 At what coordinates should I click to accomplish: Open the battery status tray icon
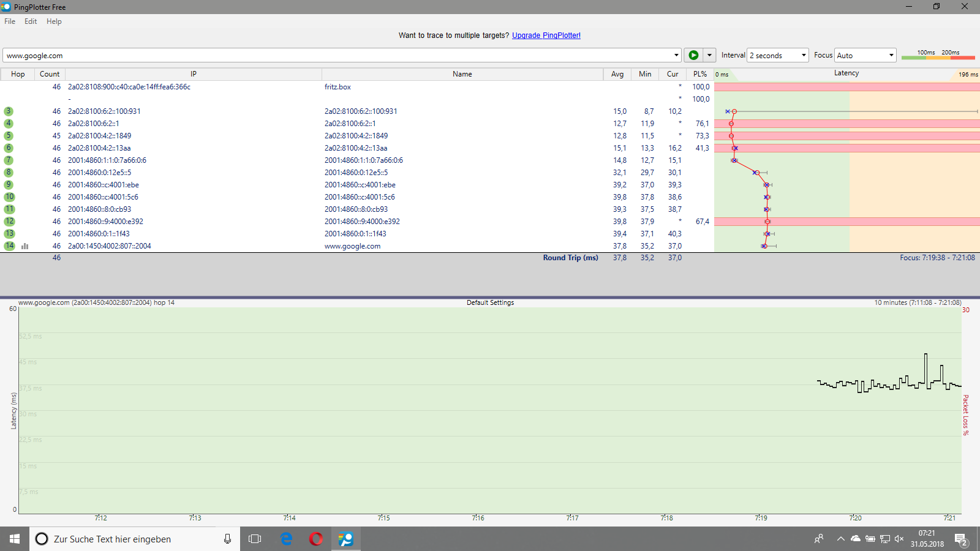pyautogui.click(x=870, y=539)
